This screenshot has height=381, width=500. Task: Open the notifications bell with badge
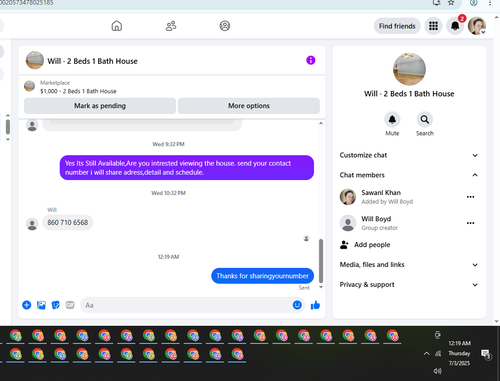click(x=455, y=26)
